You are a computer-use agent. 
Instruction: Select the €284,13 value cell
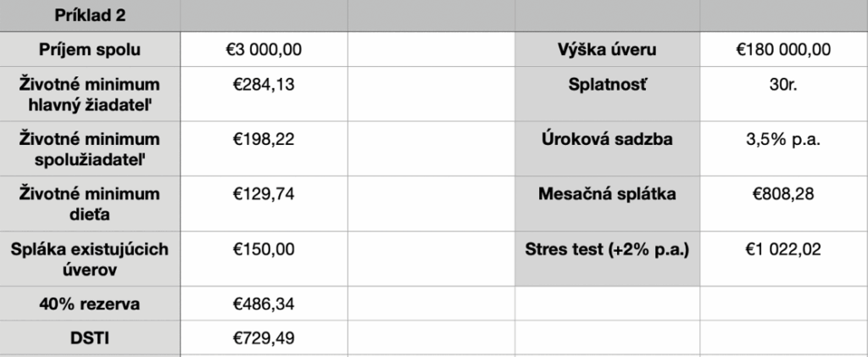(264, 93)
